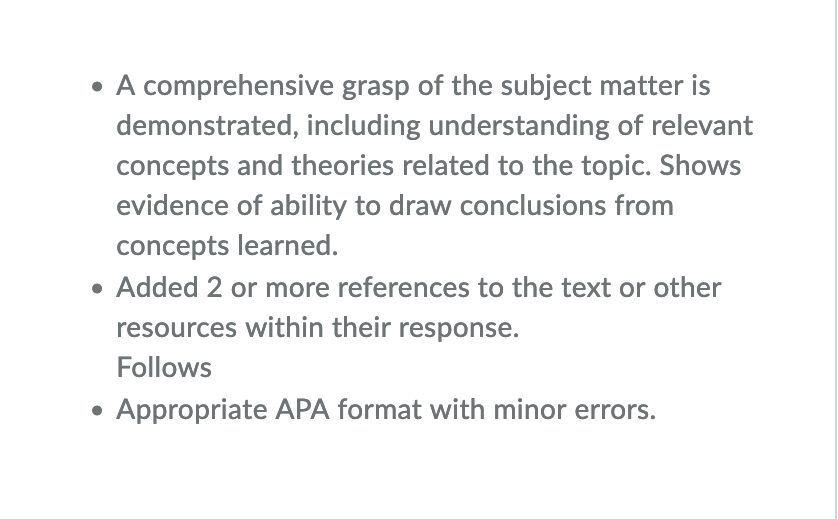Viewport: 838px width, 520px height.
Task: Click the word 'conclusions' in the first bullet
Action: [533, 206]
